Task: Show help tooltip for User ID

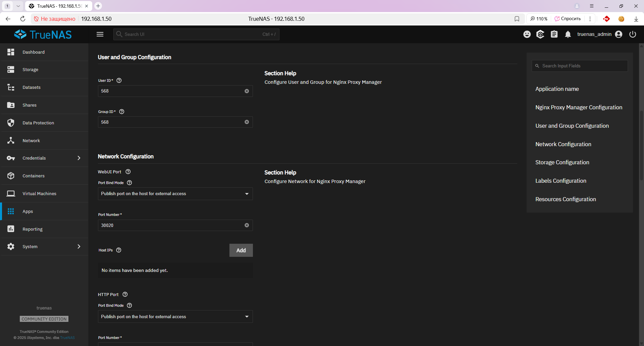Action: point(119,80)
